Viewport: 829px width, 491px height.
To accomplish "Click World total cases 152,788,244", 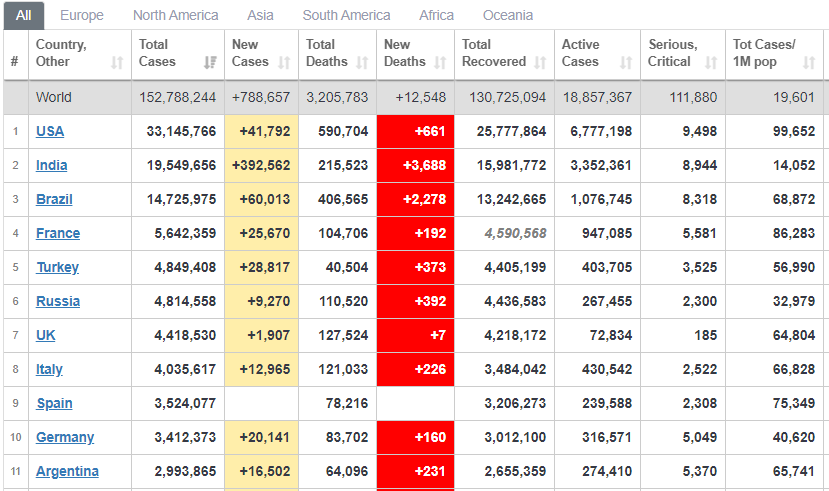I will 178,97.
